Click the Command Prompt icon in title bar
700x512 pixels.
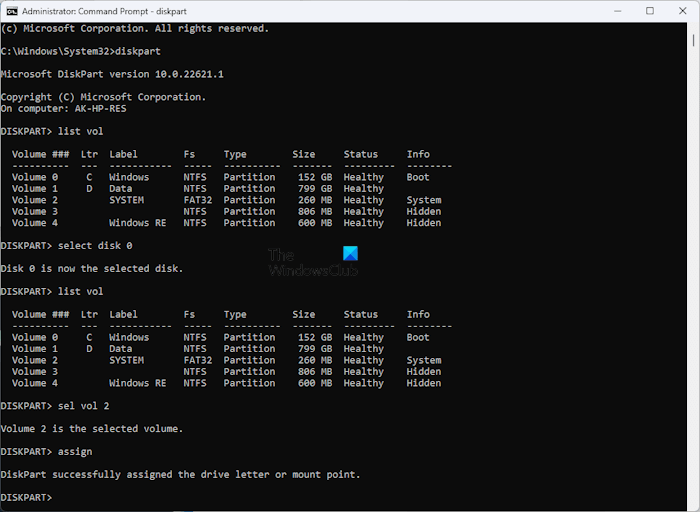click(x=12, y=11)
